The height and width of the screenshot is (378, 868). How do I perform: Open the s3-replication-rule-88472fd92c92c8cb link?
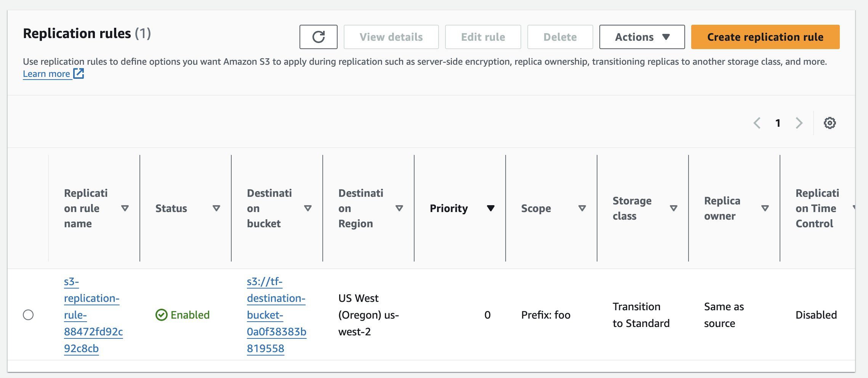(x=91, y=315)
